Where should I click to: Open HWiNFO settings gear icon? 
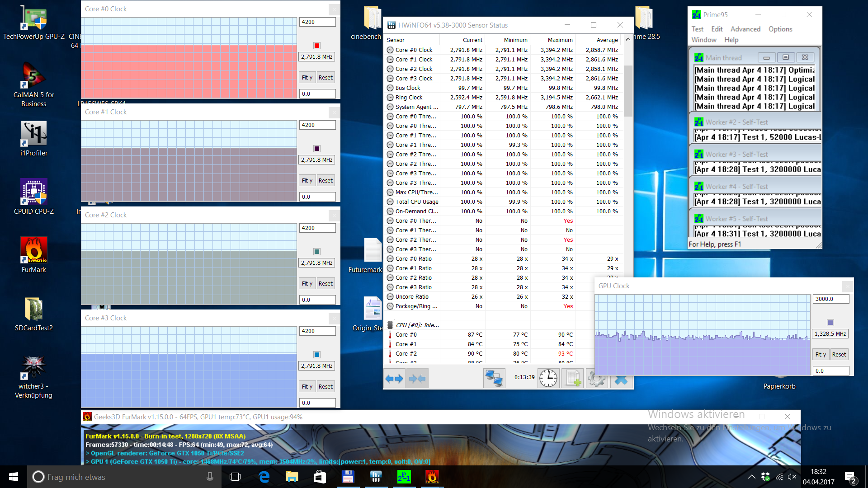pyautogui.click(x=597, y=379)
